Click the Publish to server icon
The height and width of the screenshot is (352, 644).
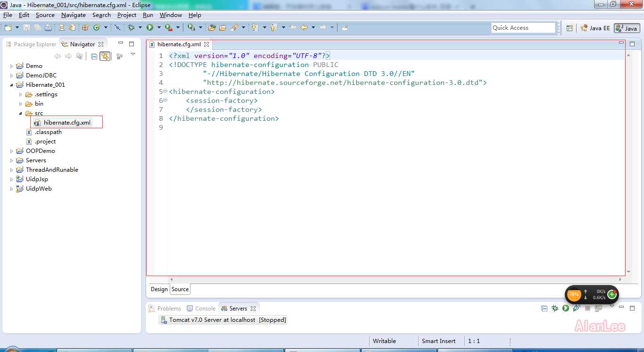(598, 309)
